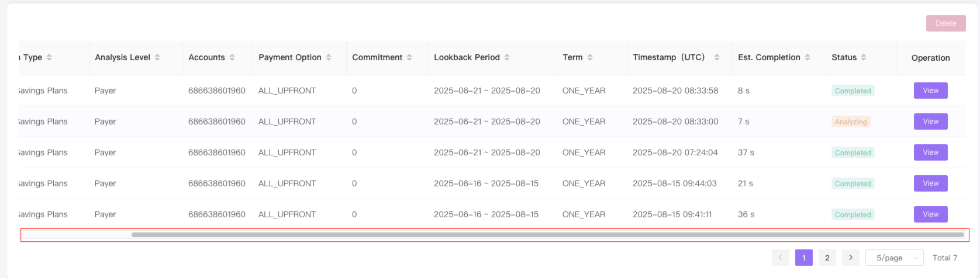Sort by the Analysis Level column icon
Image resolution: width=980 pixels, height=278 pixels.
click(157, 57)
